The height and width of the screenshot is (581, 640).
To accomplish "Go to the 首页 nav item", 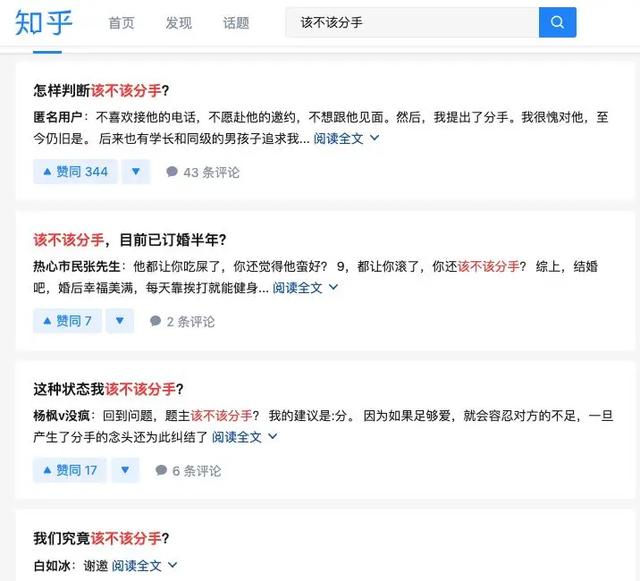I will (x=121, y=23).
